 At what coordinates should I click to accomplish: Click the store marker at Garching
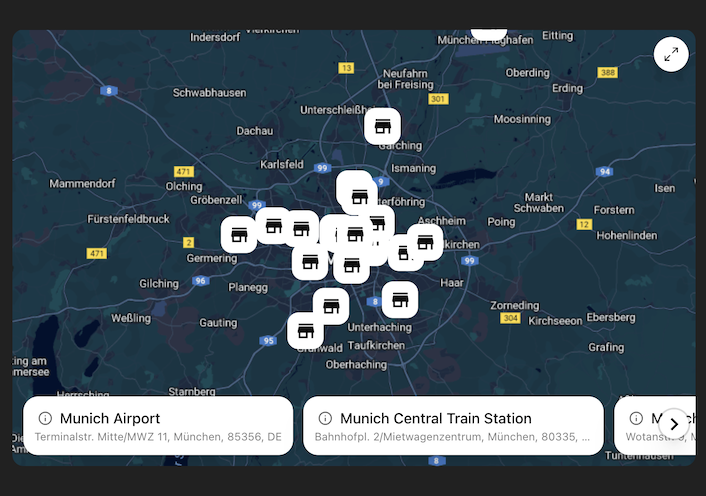point(382,126)
